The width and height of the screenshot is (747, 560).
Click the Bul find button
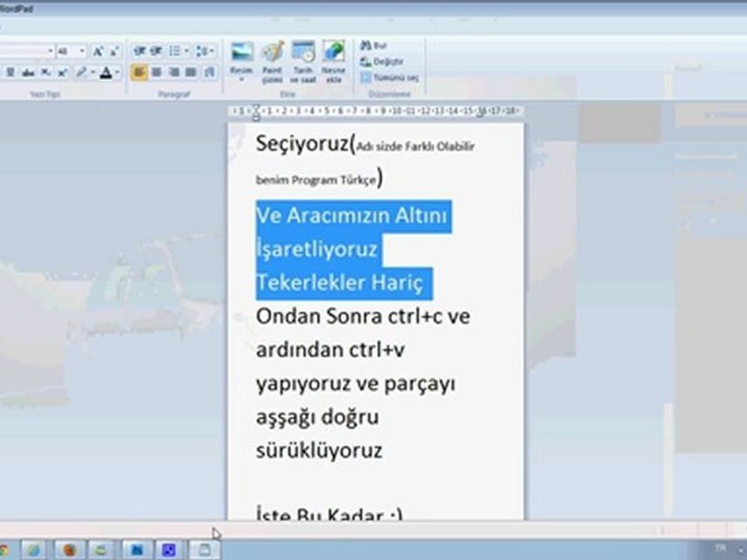[374, 46]
